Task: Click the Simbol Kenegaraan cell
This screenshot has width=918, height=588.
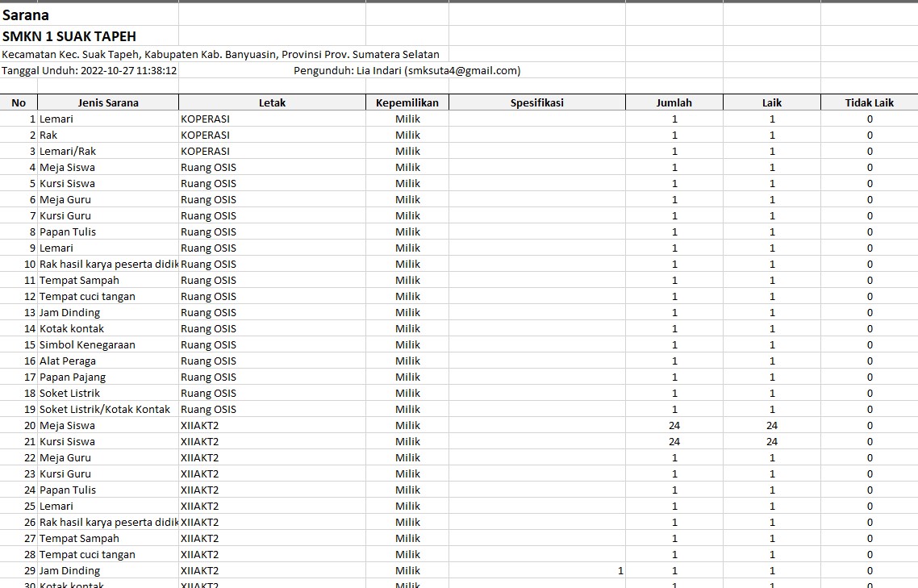Action: (108, 344)
